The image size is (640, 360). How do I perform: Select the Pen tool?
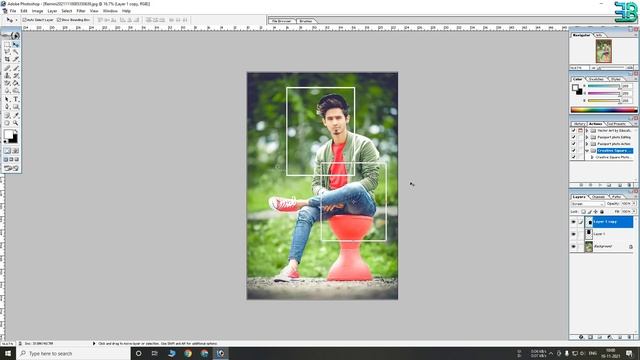click(7, 107)
